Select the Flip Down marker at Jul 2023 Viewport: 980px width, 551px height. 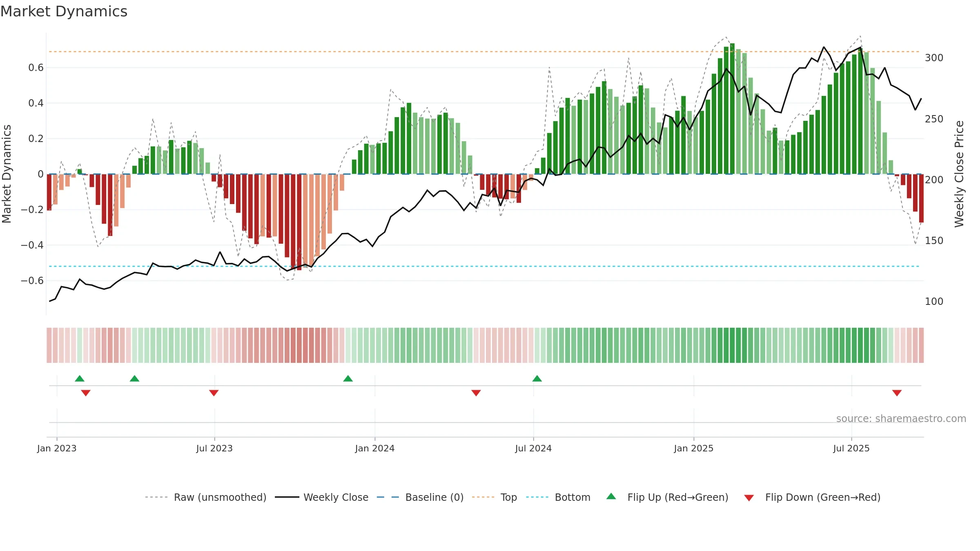click(214, 393)
